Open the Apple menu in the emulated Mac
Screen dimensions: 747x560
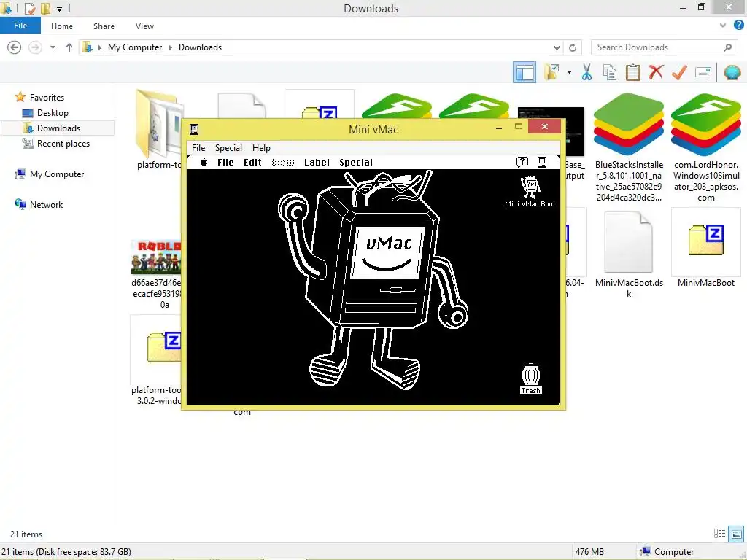pyautogui.click(x=204, y=162)
